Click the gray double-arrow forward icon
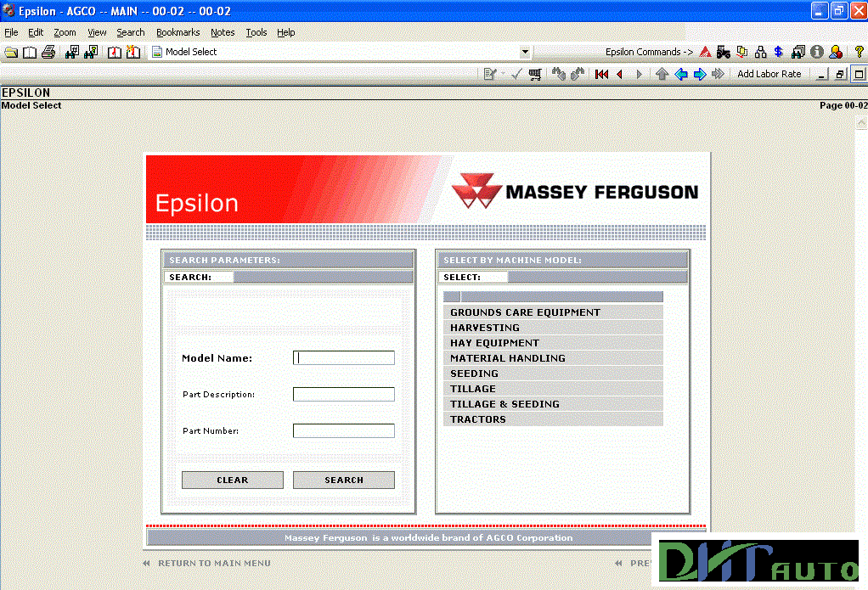The image size is (868, 590). click(x=718, y=74)
